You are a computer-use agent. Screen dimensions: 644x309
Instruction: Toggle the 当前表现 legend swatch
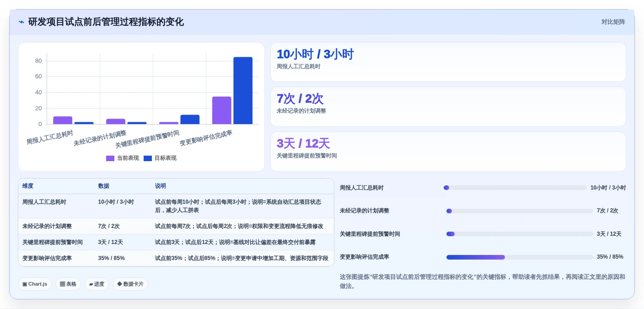(x=110, y=158)
